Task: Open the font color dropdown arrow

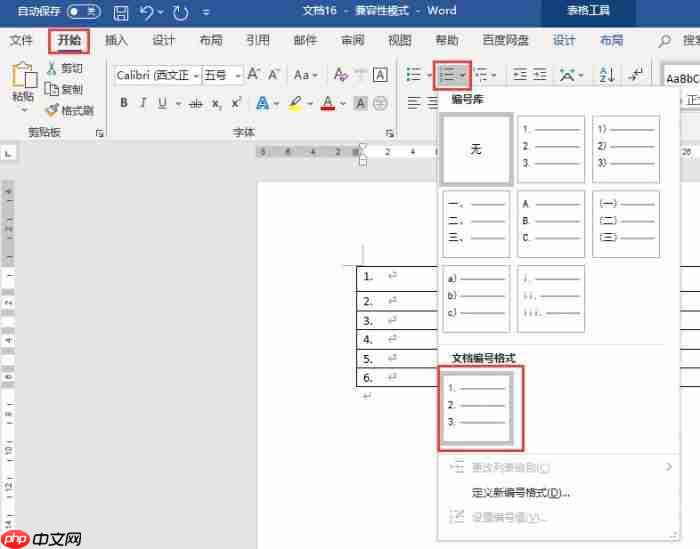Action: tap(343, 104)
